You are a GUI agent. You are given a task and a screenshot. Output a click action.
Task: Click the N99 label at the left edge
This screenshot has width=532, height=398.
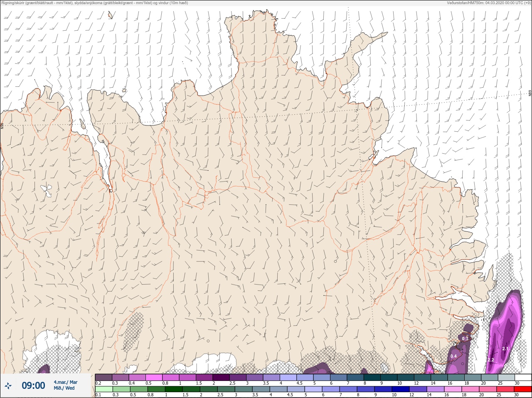coord(2,125)
